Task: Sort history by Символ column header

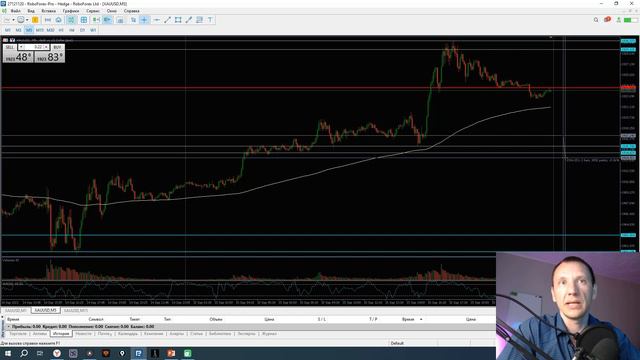Action: (96, 319)
